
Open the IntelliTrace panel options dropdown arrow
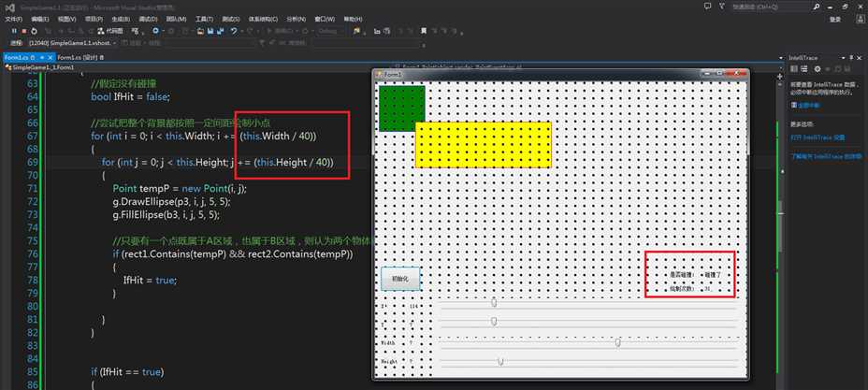point(844,58)
